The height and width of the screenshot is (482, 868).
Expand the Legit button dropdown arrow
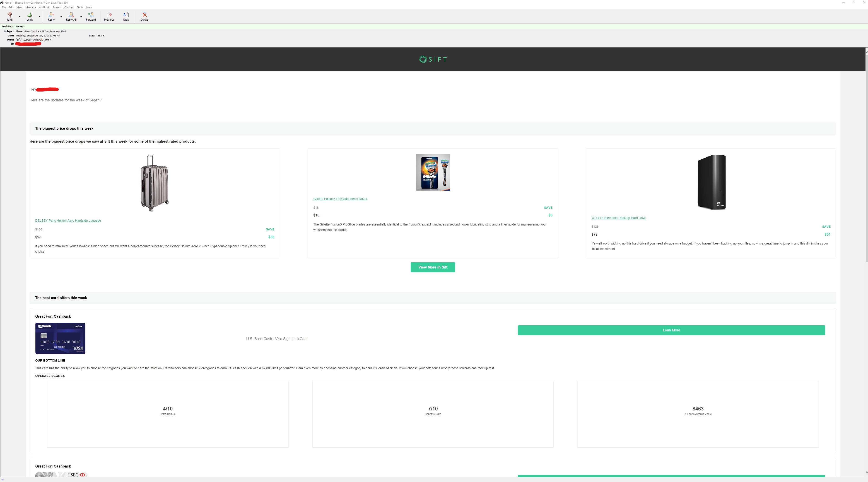39,17
